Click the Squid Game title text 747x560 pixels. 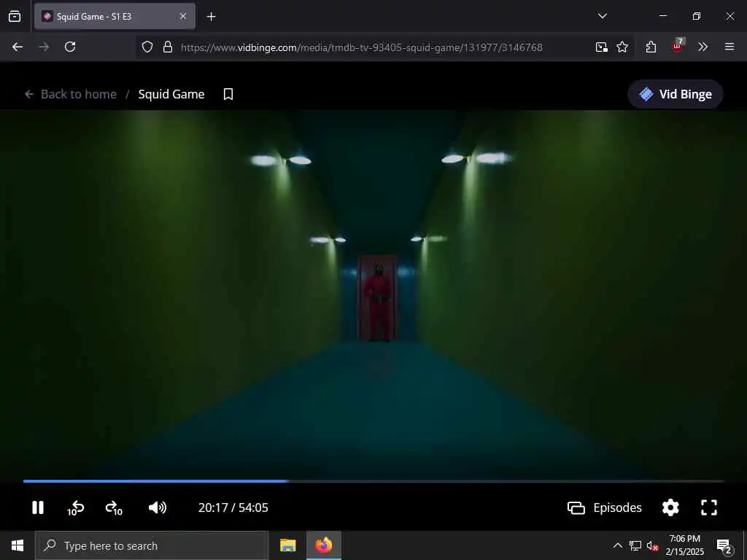pos(171,94)
